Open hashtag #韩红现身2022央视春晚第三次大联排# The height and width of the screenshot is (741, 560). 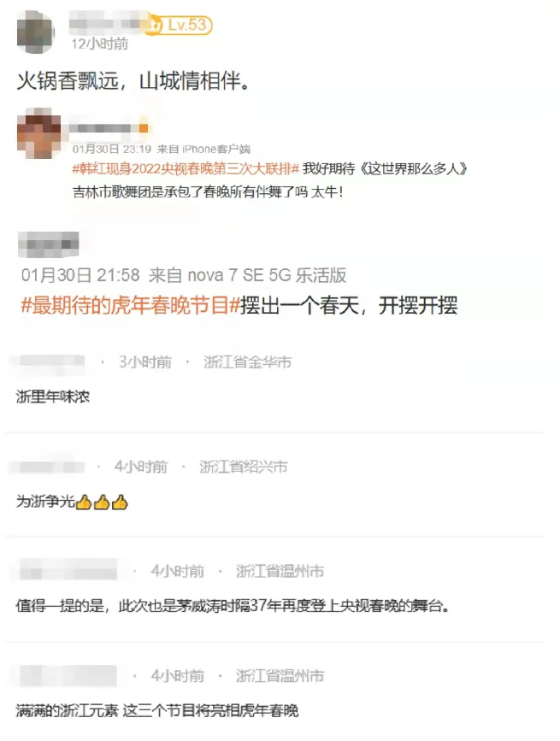coord(186,168)
